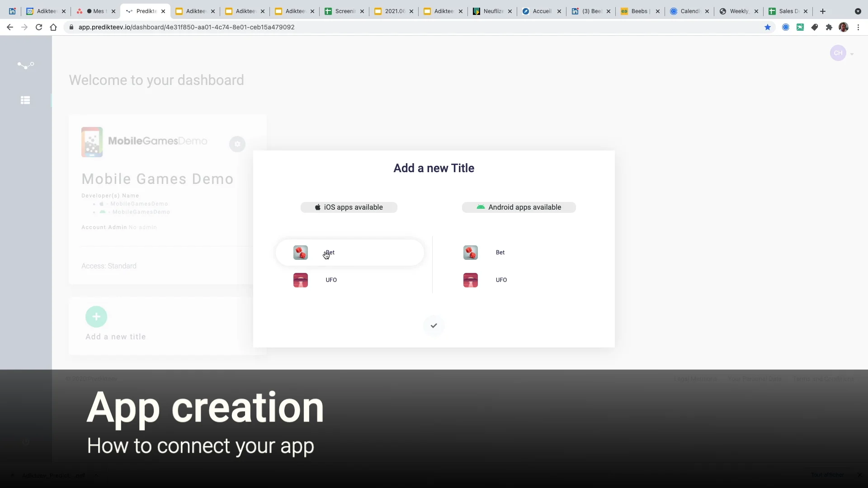Click the iOS UFO label text
The width and height of the screenshot is (868, 488).
[331, 280]
